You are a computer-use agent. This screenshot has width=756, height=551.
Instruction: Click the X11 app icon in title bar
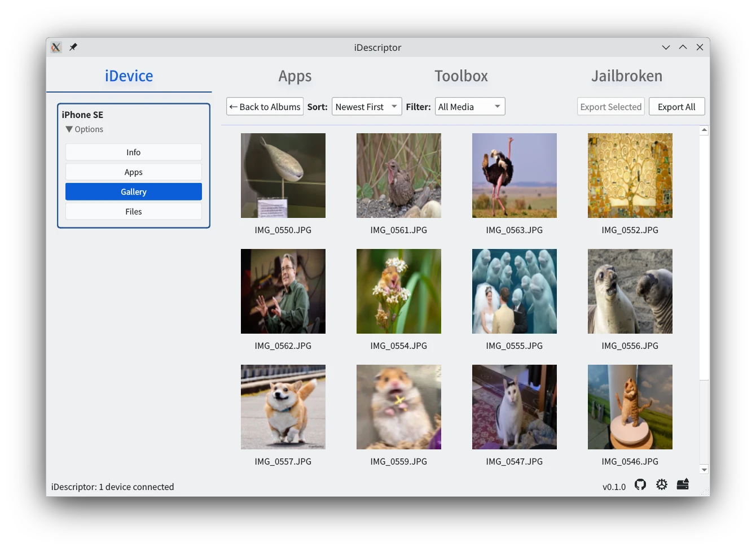point(56,47)
